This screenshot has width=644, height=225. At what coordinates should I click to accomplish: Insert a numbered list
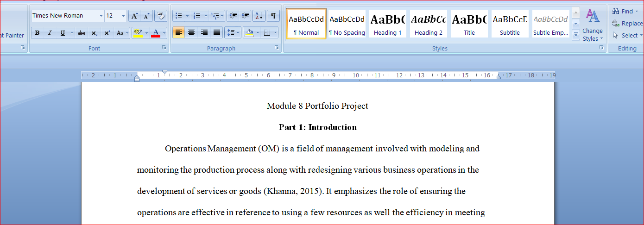tap(196, 16)
